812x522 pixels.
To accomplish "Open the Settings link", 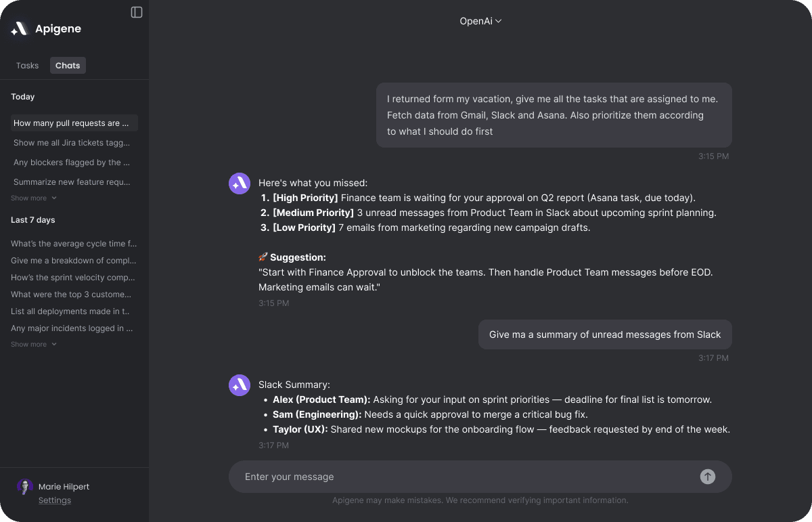I will (x=55, y=500).
